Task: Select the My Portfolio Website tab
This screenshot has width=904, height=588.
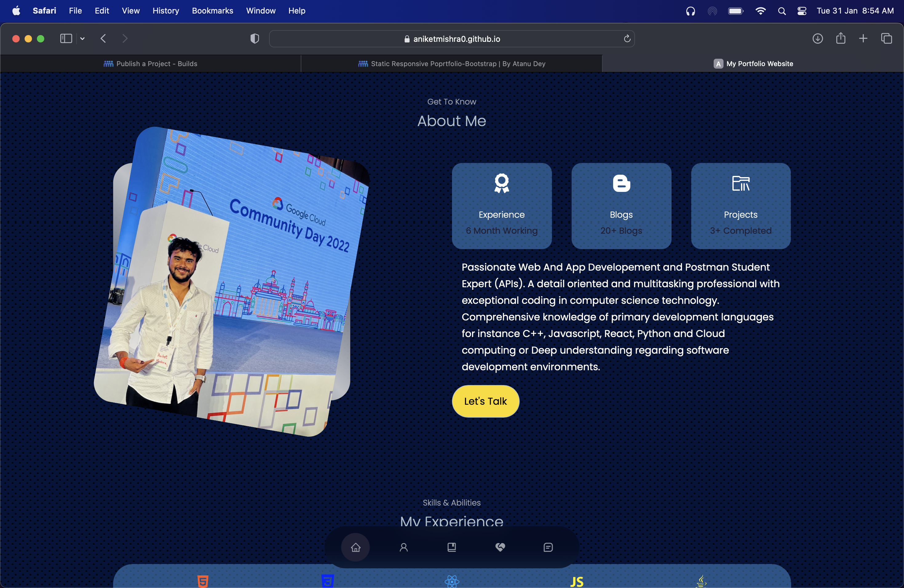Action: point(753,63)
